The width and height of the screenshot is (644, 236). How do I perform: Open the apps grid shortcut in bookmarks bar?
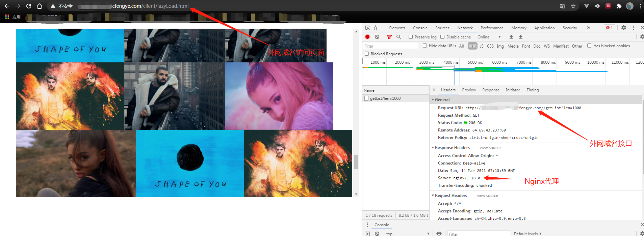point(7,17)
